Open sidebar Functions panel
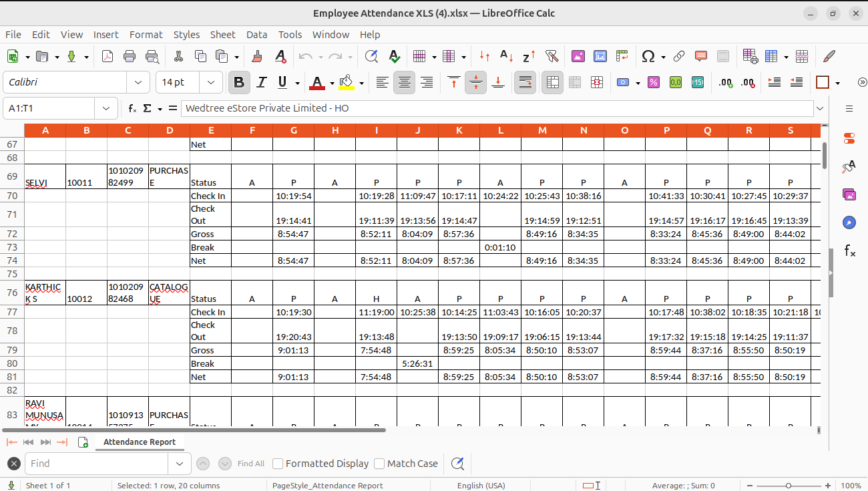Image resolution: width=868 pixels, height=491 pixels. pyautogui.click(x=849, y=251)
